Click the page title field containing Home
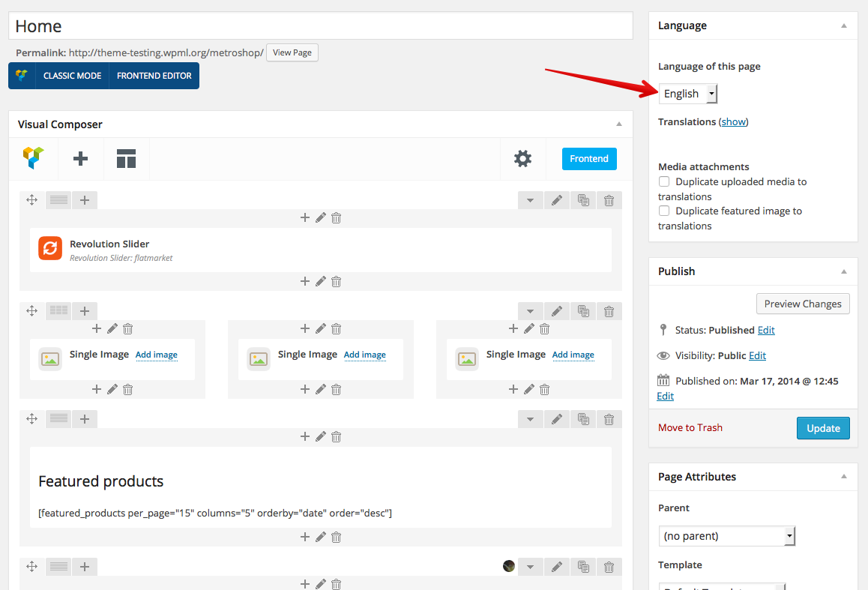The height and width of the screenshot is (590, 868). (x=321, y=26)
